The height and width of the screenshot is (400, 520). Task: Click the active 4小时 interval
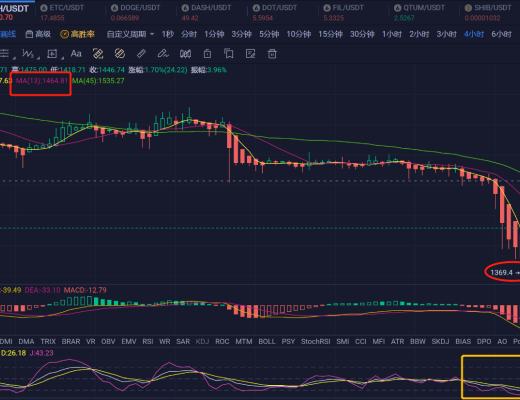point(474,34)
